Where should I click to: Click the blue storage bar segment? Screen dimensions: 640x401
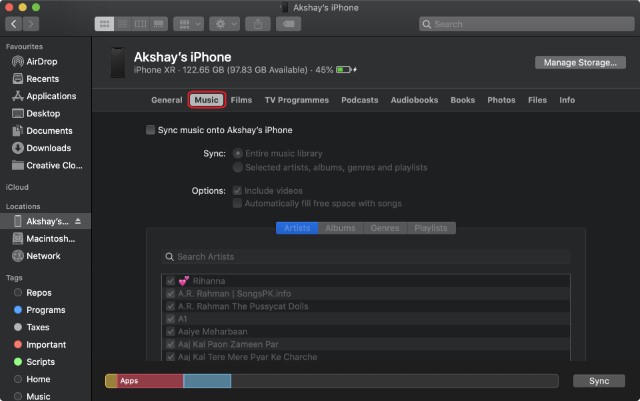(207, 381)
